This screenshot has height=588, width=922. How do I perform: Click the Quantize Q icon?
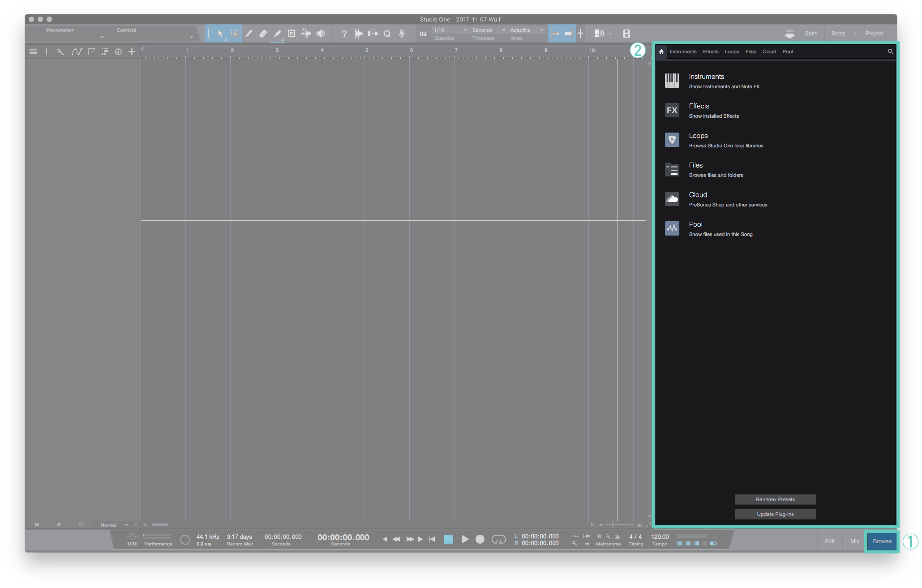[x=387, y=34]
